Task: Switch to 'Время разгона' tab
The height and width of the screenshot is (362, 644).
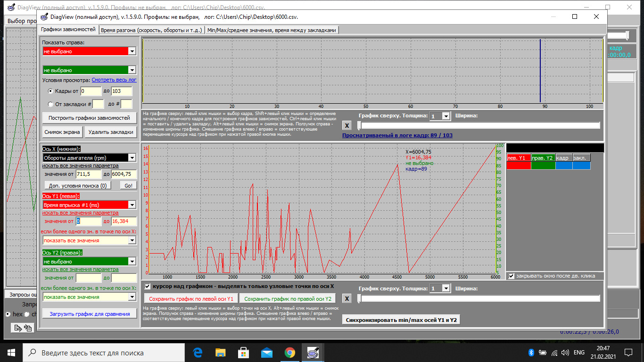Action: [x=151, y=30]
